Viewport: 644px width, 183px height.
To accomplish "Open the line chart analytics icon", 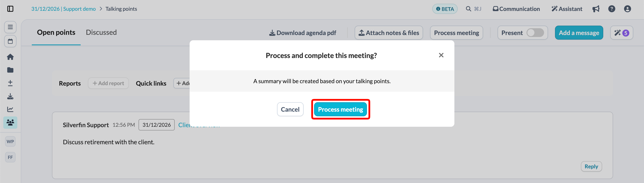I will [x=10, y=109].
